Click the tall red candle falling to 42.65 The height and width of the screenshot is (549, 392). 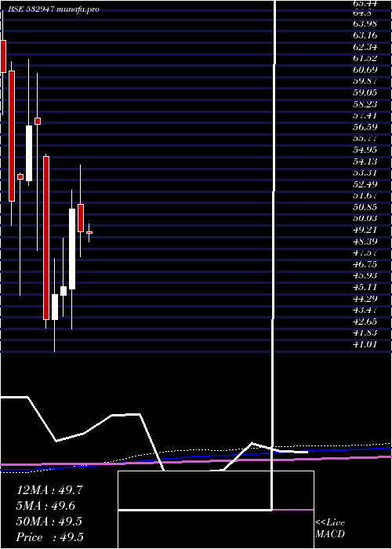point(46,238)
